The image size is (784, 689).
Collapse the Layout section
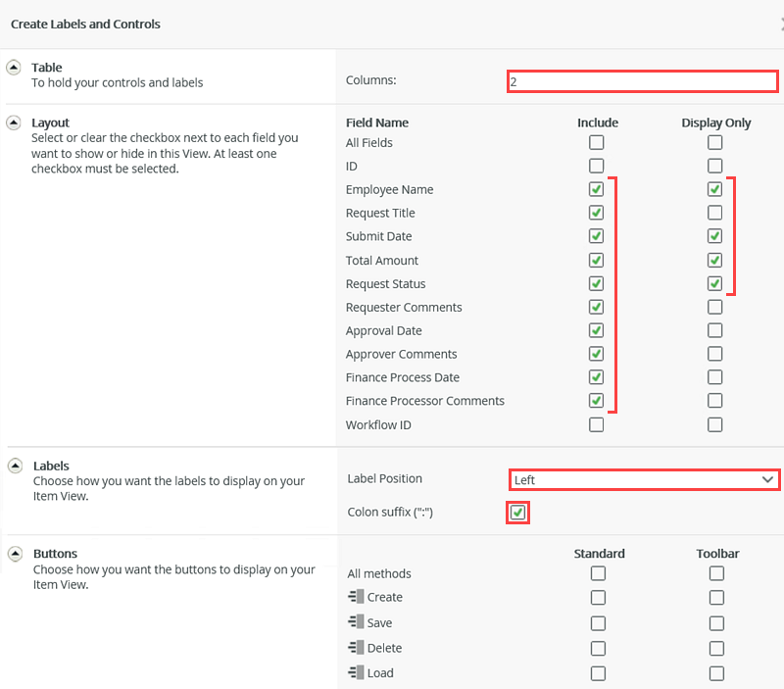pyautogui.click(x=13, y=123)
